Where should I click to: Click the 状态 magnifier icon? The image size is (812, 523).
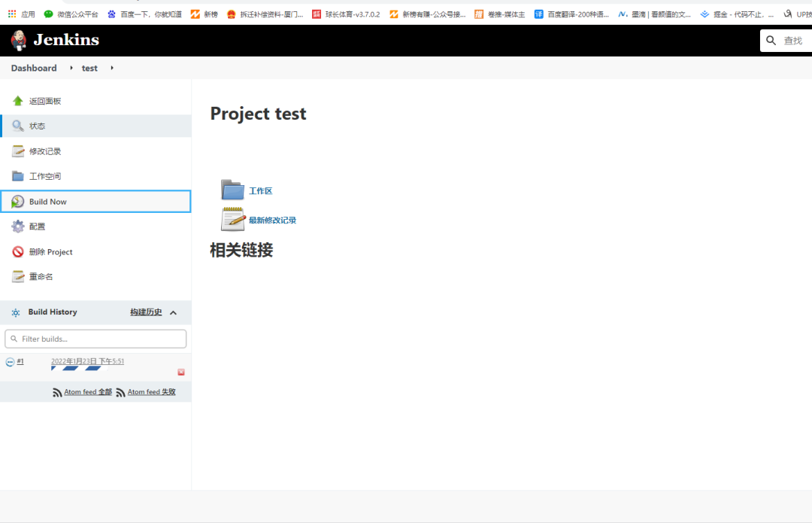pos(17,126)
